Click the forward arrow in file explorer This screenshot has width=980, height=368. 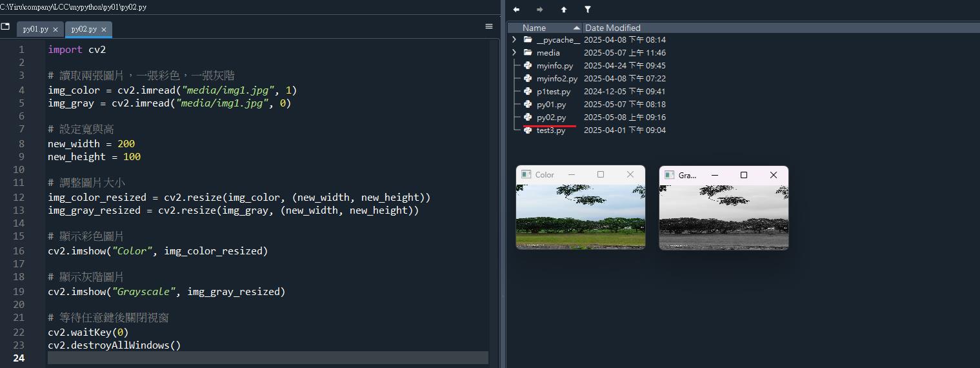click(x=540, y=10)
